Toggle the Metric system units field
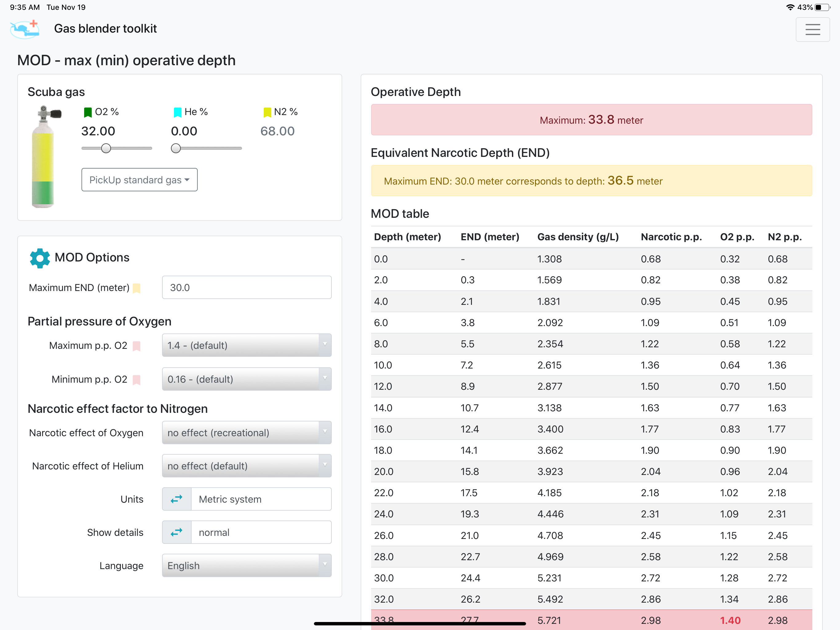This screenshot has height=630, width=840. (x=261, y=499)
